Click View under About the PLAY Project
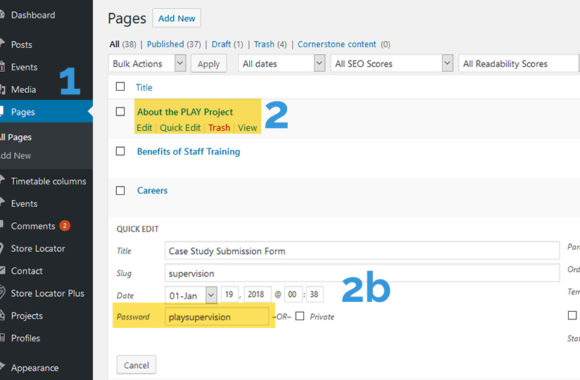The height and width of the screenshot is (380, 580). (x=247, y=128)
